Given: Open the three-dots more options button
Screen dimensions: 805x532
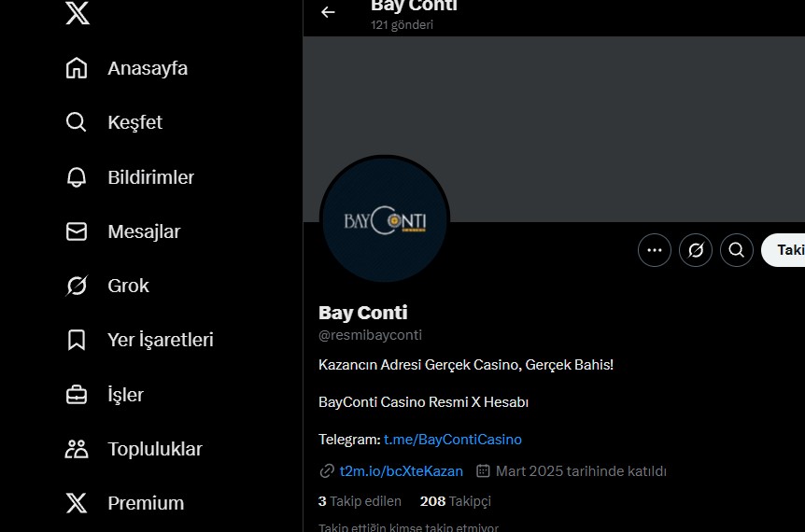Looking at the screenshot, I should pos(655,250).
